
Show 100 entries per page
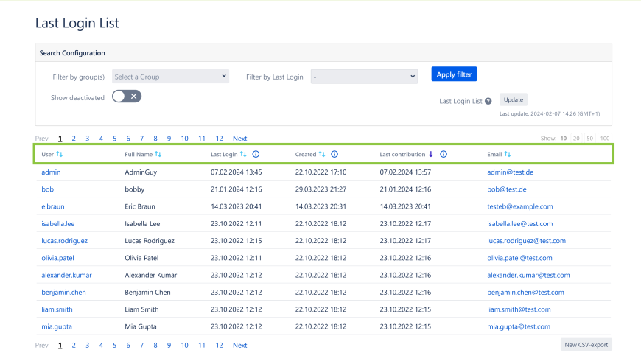[605, 139]
